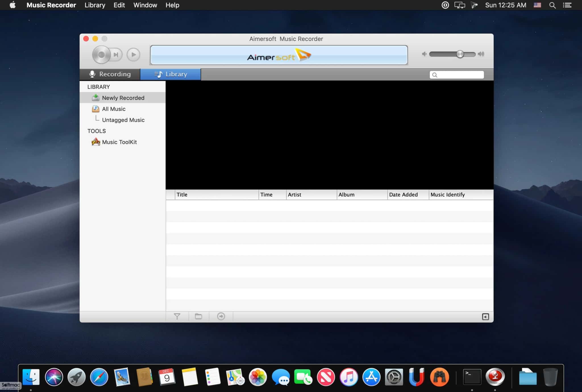
Task: Click the export arrow circle icon
Action: point(221,316)
